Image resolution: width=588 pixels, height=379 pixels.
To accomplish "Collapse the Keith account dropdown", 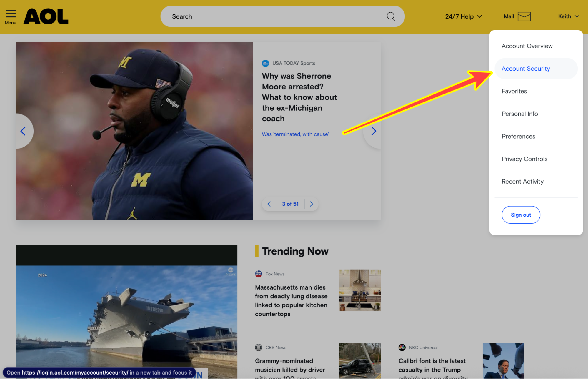I will click(568, 16).
